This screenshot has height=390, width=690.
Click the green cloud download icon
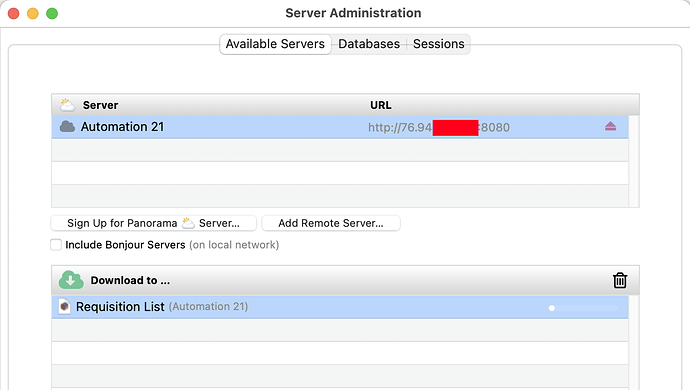coord(71,280)
